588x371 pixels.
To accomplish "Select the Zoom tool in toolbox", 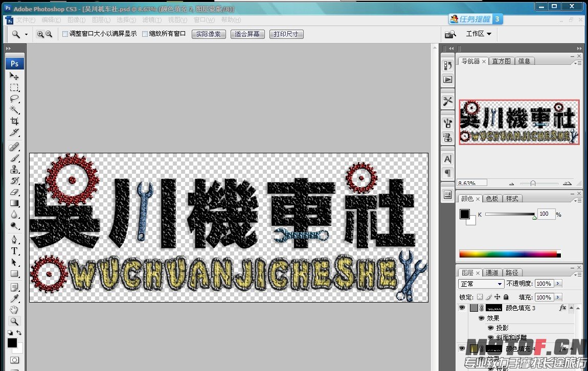I will coord(14,321).
